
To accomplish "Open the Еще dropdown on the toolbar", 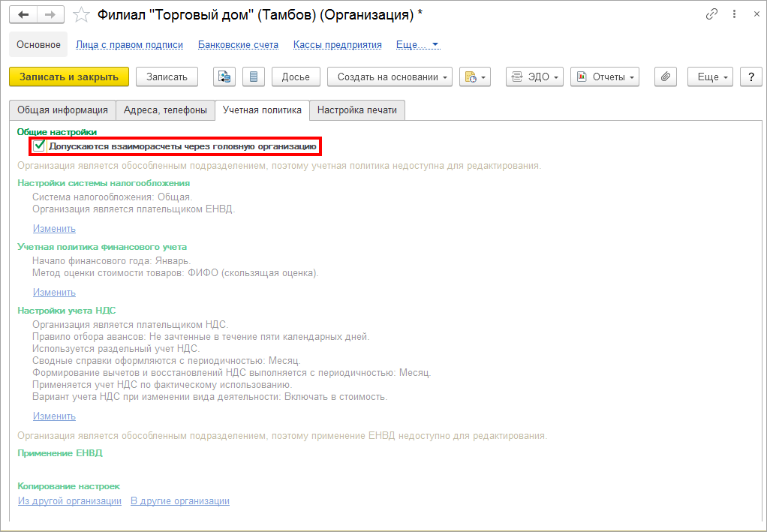I will pyautogui.click(x=711, y=77).
